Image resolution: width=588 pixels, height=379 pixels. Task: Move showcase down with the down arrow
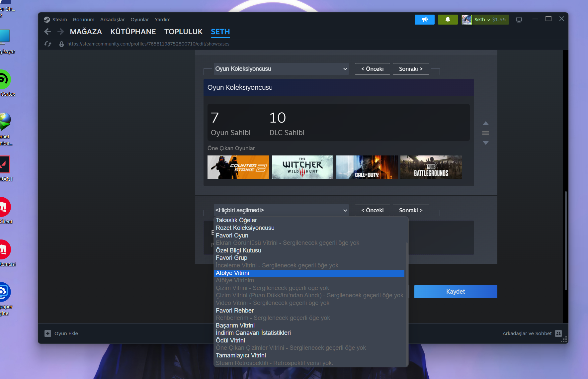click(486, 142)
